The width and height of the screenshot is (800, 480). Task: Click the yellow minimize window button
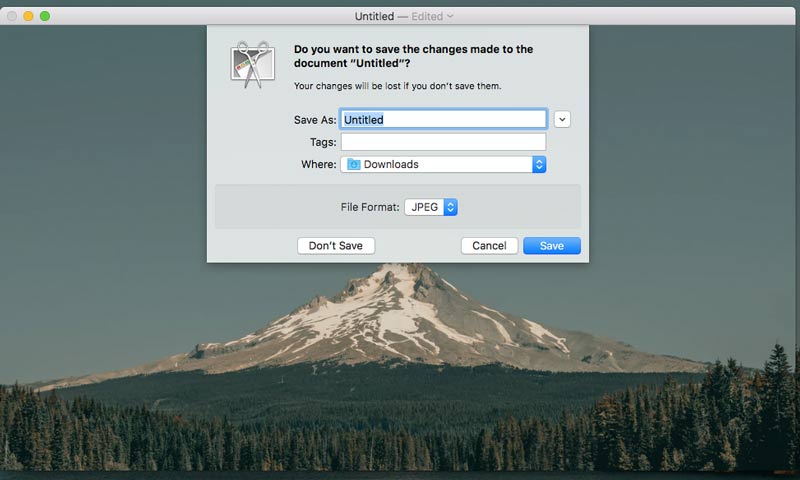pos(29,16)
